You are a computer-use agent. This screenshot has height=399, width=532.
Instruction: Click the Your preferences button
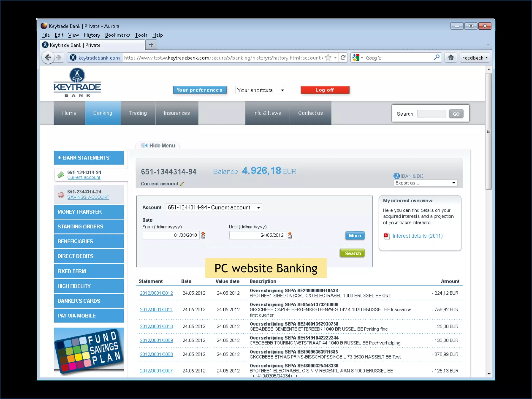(x=200, y=90)
